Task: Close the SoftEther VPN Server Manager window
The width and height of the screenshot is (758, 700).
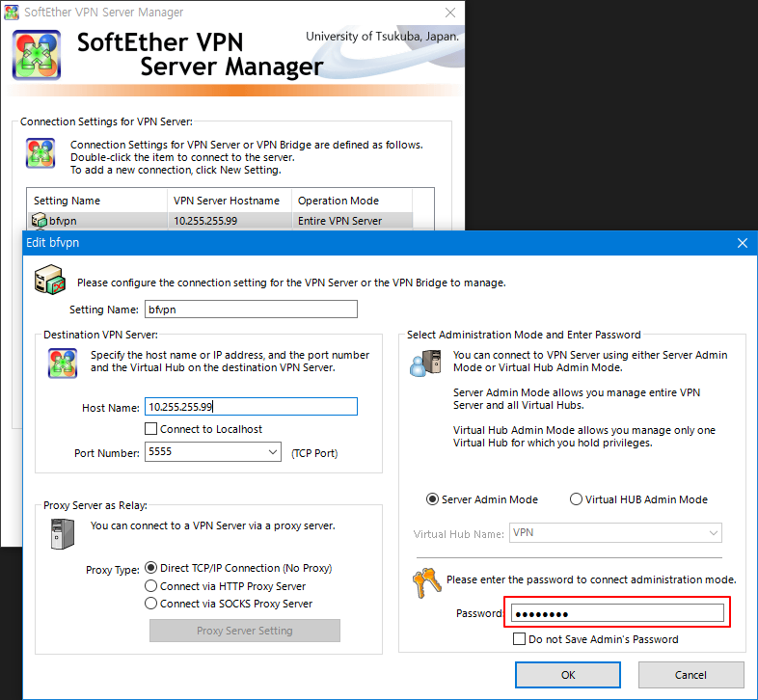Action: (x=450, y=13)
